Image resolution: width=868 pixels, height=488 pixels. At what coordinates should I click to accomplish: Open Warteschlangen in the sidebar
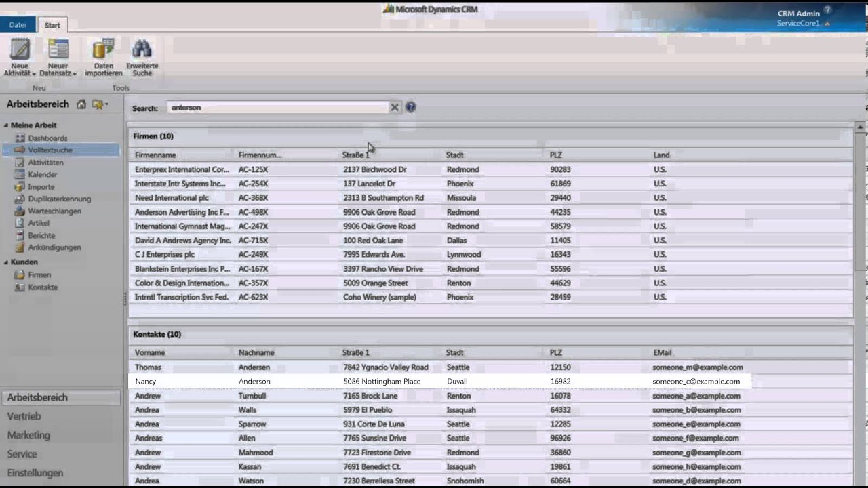click(54, 211)
